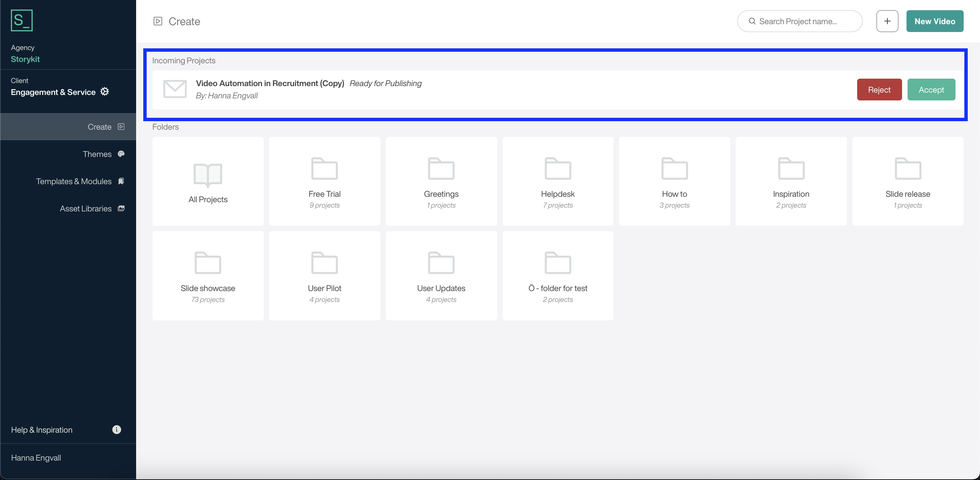Open the All Projects folder
Viewport: 980px width, 480px height.
208,181
